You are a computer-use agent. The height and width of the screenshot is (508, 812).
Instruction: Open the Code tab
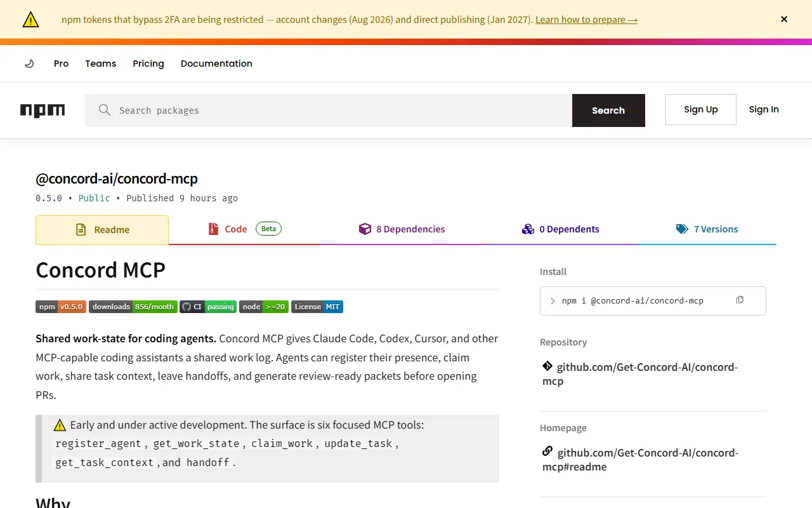coord(245,229)
